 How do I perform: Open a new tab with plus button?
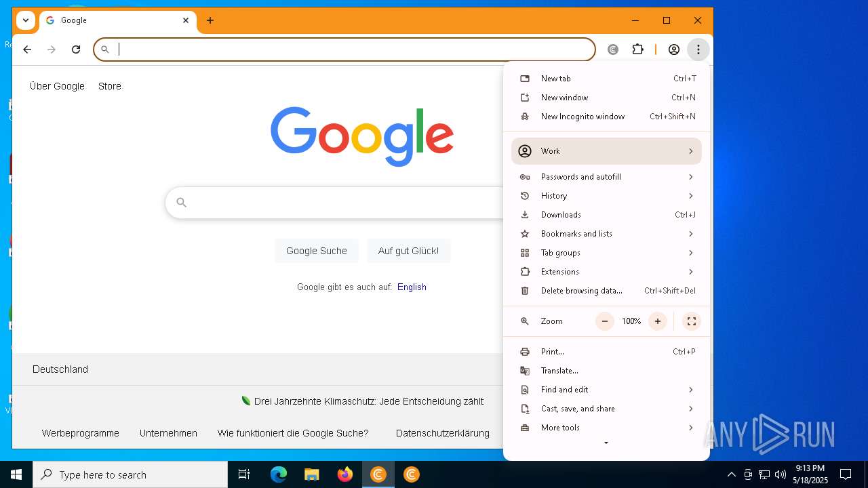click(x=210, y=20)
